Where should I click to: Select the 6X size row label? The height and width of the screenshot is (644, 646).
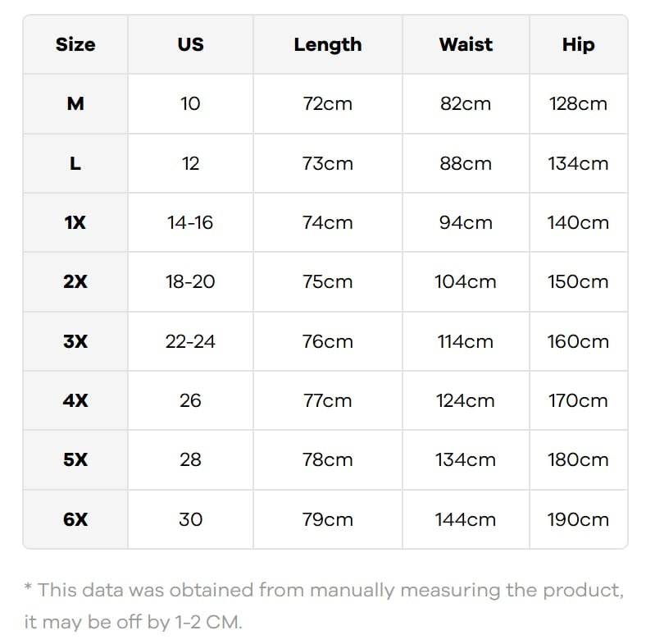tap(75, 519)
